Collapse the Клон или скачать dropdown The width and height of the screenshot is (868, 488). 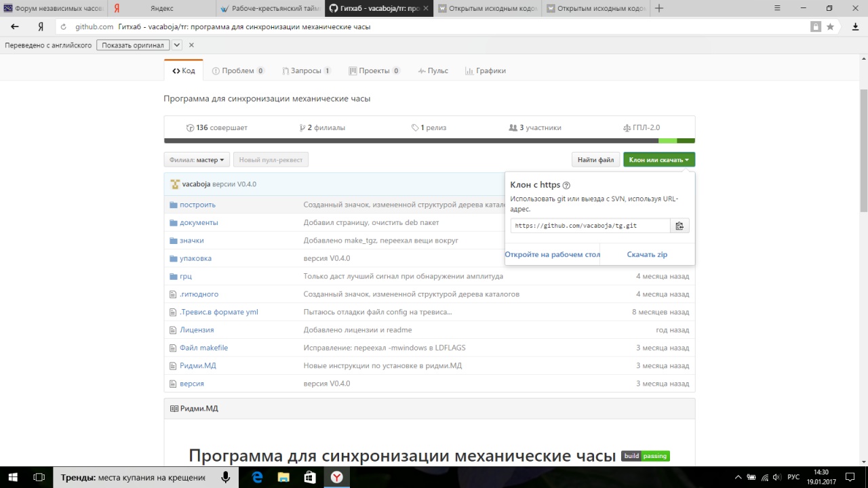point(658,160)
